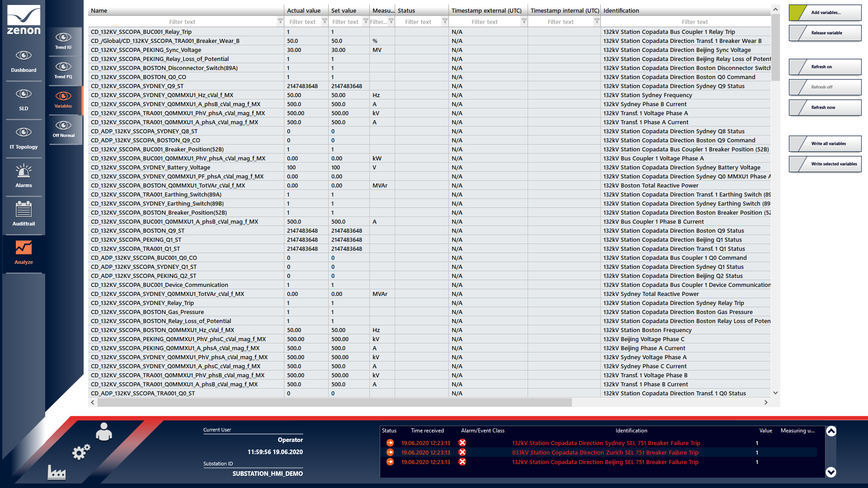
Task: Open the Alarms list icon
Action: [x=24, y=176]
